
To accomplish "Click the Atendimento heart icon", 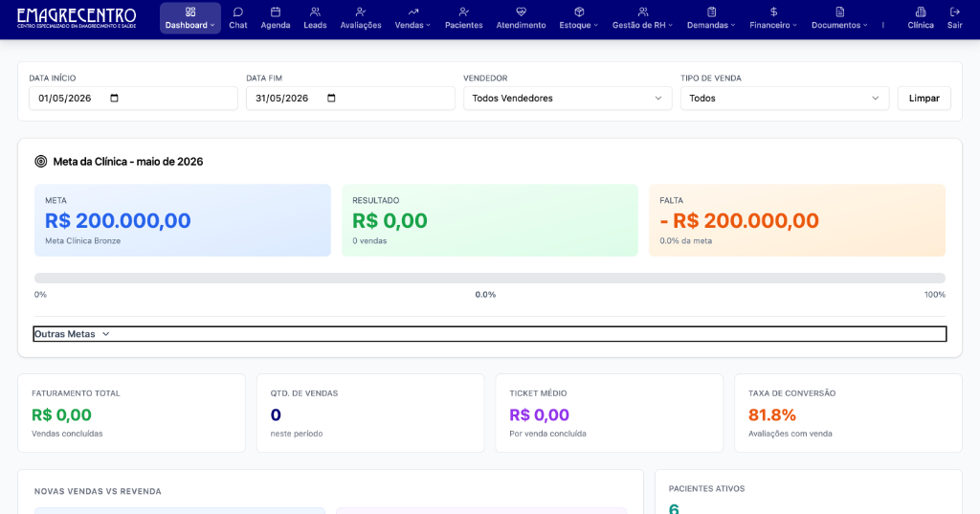I will 522,11.
